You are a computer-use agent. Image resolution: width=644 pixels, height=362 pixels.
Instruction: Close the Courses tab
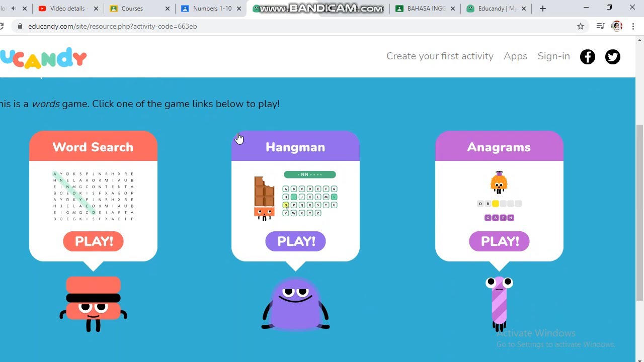[168, 9]
